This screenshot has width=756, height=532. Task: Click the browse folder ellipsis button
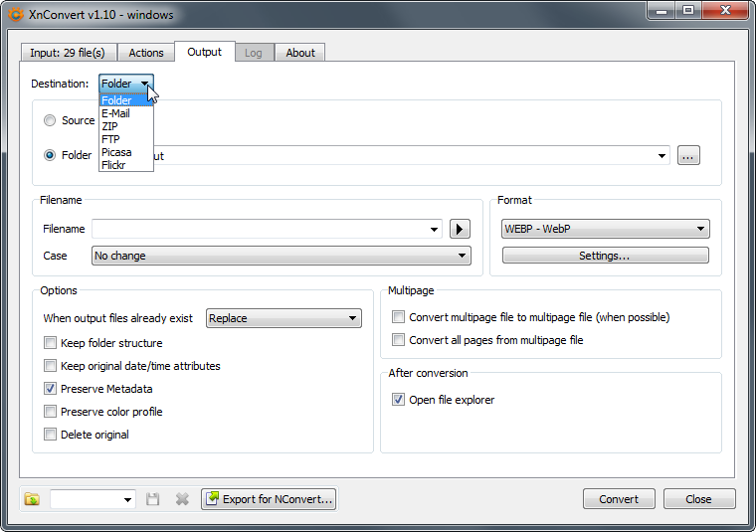[x=688, y=155]
